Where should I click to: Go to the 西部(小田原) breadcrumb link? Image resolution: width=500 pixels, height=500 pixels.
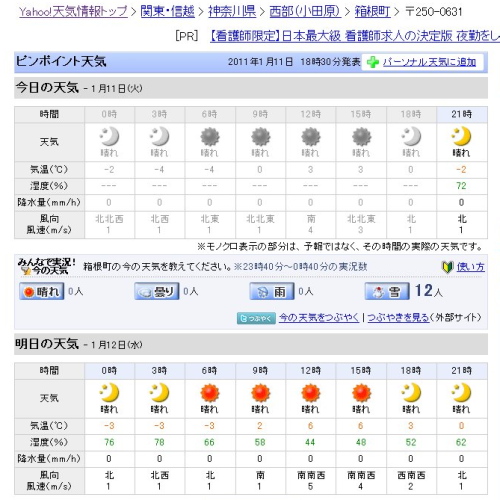point(305,12)
